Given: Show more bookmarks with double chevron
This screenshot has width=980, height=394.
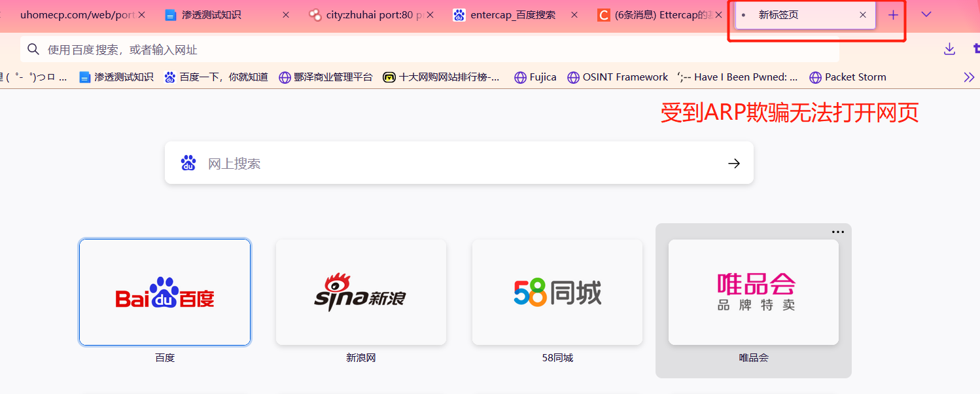Looking at the screenshot, I should click(969, 77).
